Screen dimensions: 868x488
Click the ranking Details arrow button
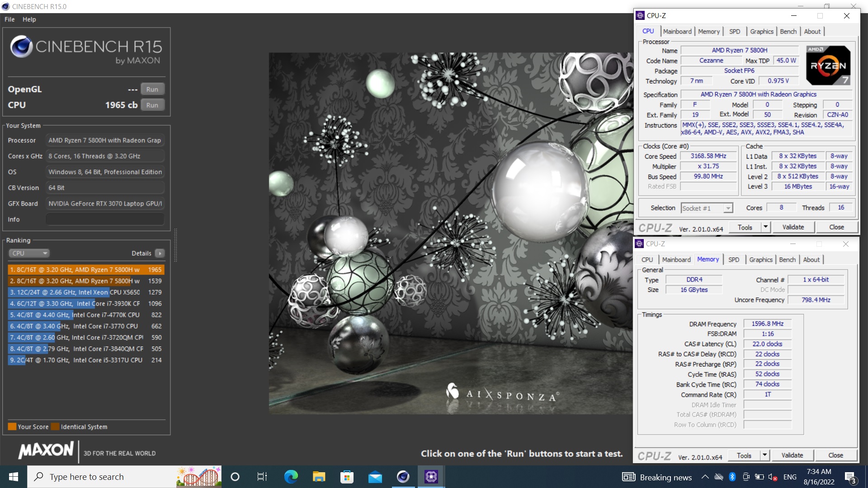pyautogui.click(x=160, y=253)
